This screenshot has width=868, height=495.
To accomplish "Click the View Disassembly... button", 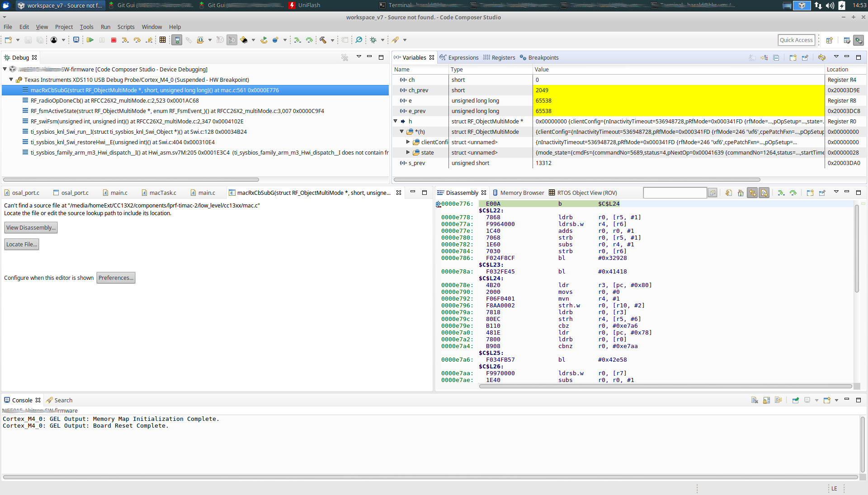I will (x=31, y=228).
